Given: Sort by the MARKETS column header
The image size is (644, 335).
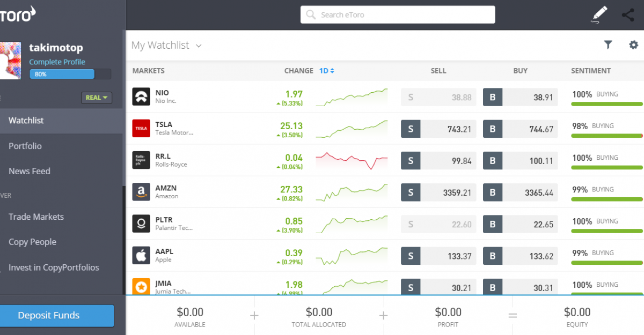Looking at the screenshot, I should tap(149, 71).
